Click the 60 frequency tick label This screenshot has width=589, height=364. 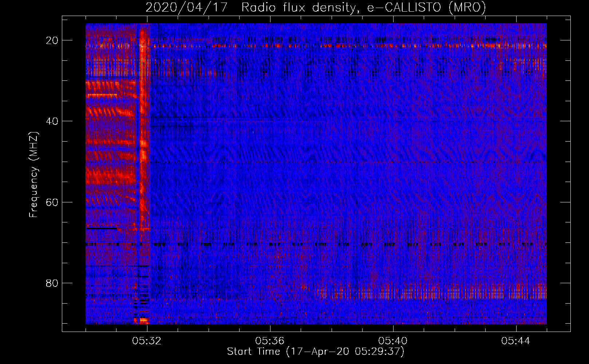pos(52,202)
